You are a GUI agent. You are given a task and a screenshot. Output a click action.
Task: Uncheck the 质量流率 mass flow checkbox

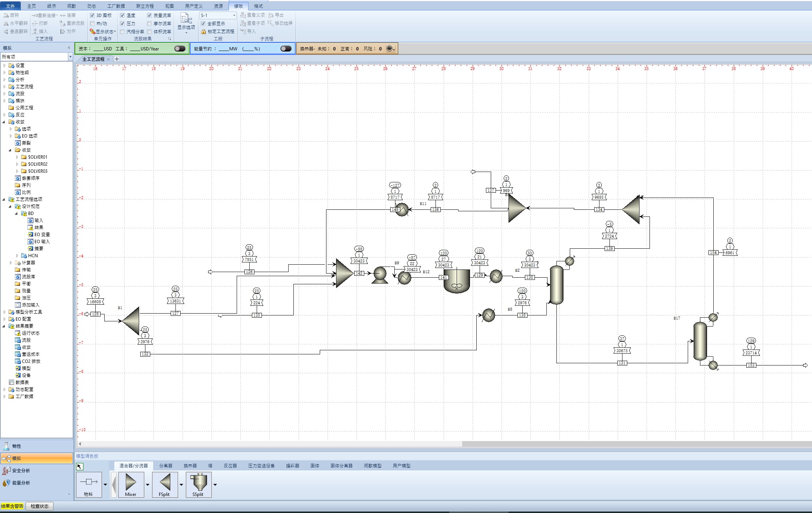(149, 15)
